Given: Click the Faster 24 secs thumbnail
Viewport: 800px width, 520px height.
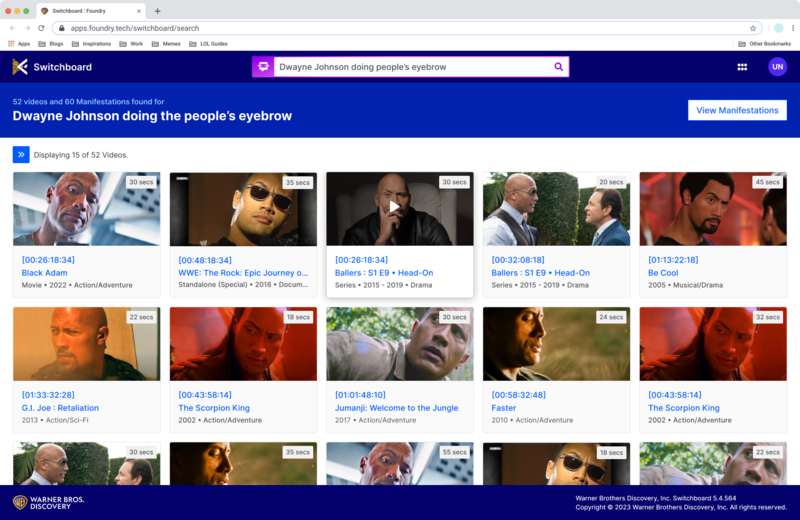Looking at the screenshot, I should (556, 344).
